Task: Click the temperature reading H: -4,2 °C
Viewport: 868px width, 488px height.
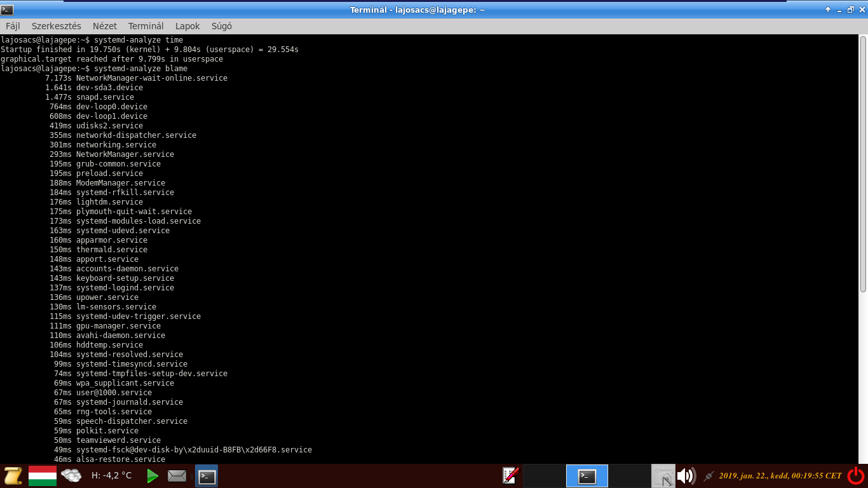Action: tap(112, 475)
